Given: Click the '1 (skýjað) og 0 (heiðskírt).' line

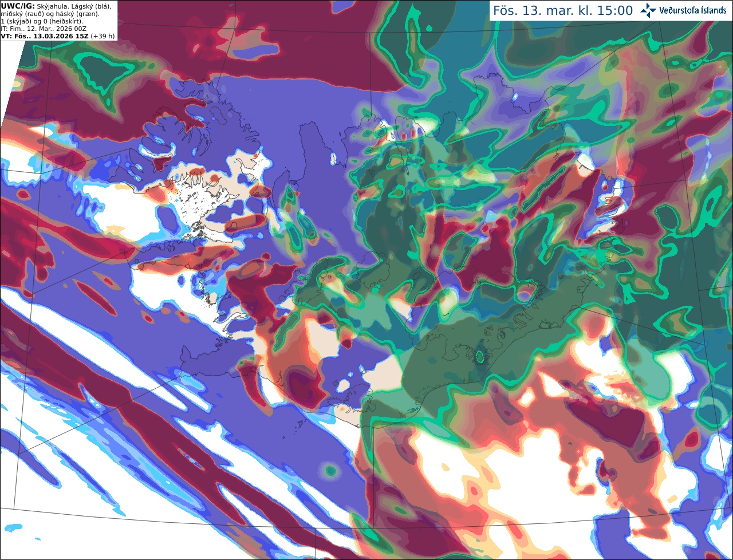Looking at the screenshot, I should (42, 21).
